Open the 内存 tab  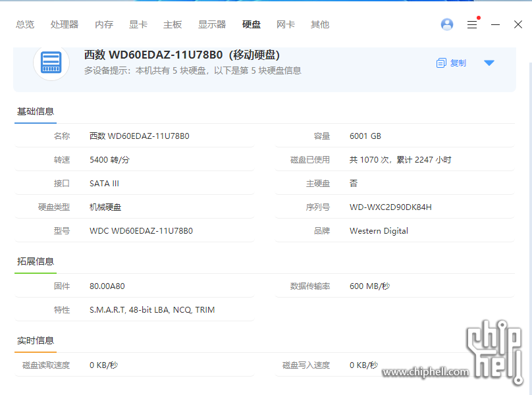[x=104, y=24]
